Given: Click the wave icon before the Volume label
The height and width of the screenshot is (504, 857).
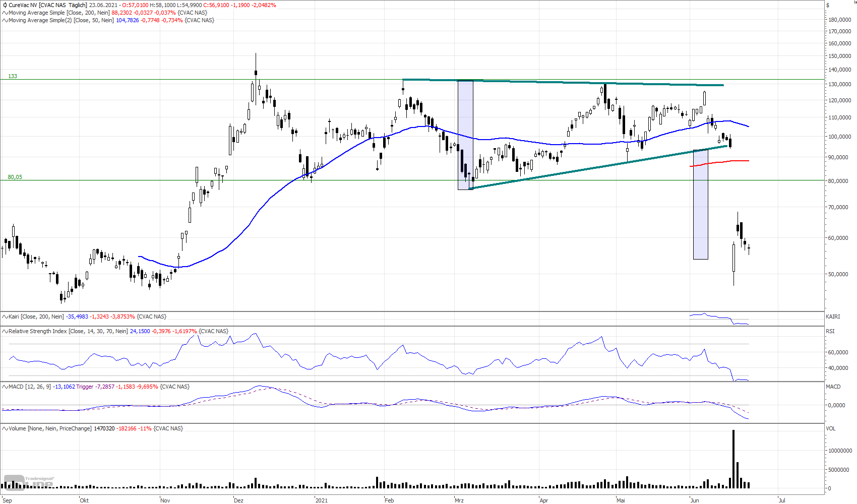Looking at the screenshot, I should (x=5, y=428).
